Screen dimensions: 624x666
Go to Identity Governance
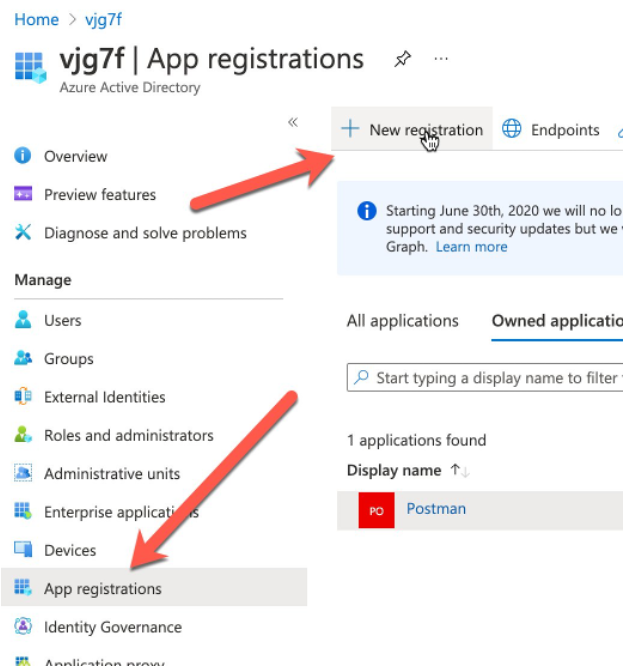pyautogui.click(x=113, y=627)
